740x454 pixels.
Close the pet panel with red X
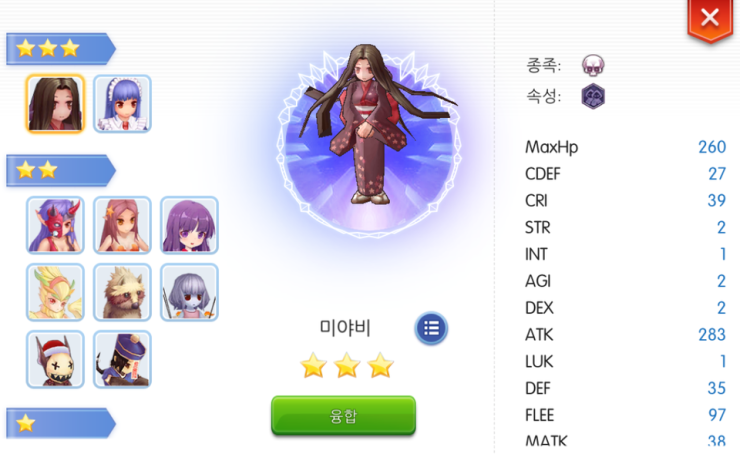click(710, 19)
